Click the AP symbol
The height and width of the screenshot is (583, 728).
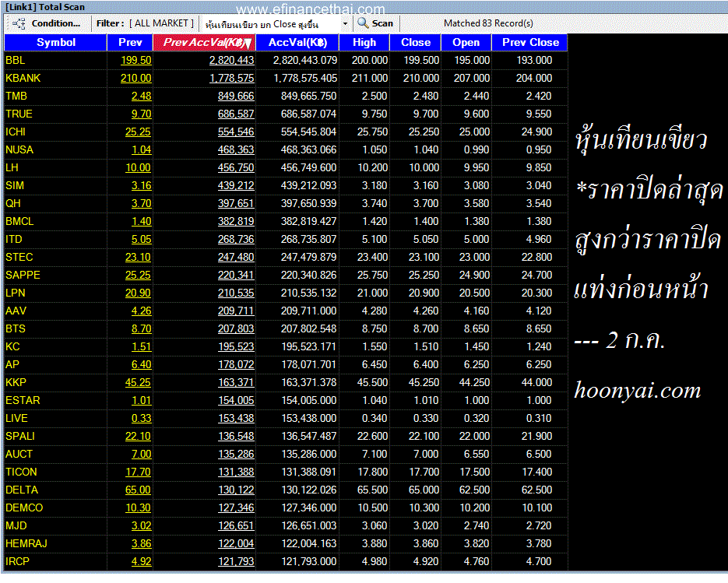click(x=12, y=364)
